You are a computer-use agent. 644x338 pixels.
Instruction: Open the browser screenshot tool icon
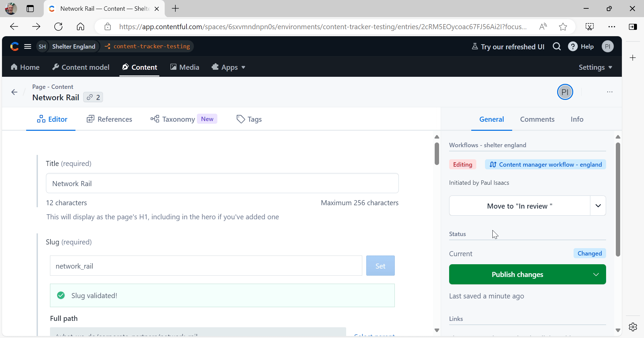click(x=590, y=26)
